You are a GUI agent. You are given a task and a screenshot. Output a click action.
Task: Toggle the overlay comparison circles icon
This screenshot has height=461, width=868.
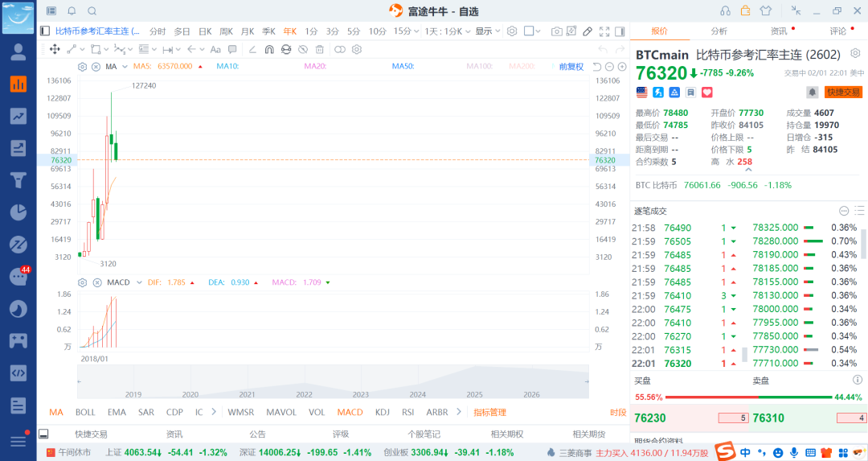tap(340, 49)
